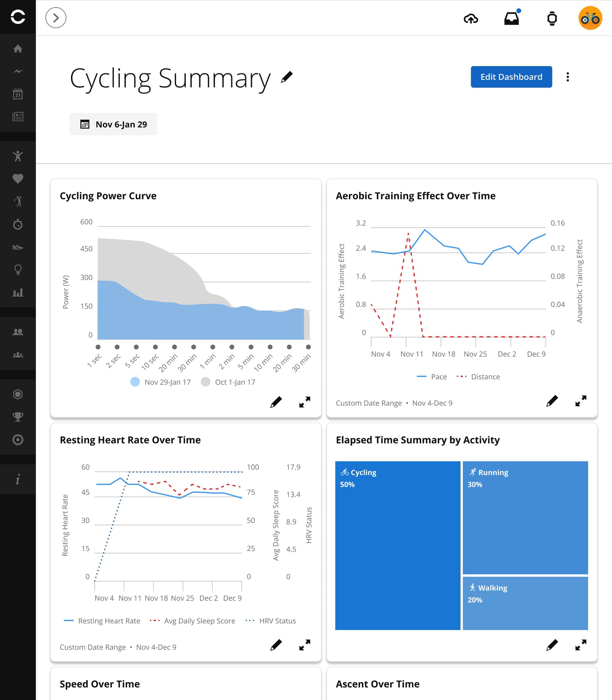Click the cloud upload icon
Viewport: 612px width, 700px height.
[x=470, y=19]
